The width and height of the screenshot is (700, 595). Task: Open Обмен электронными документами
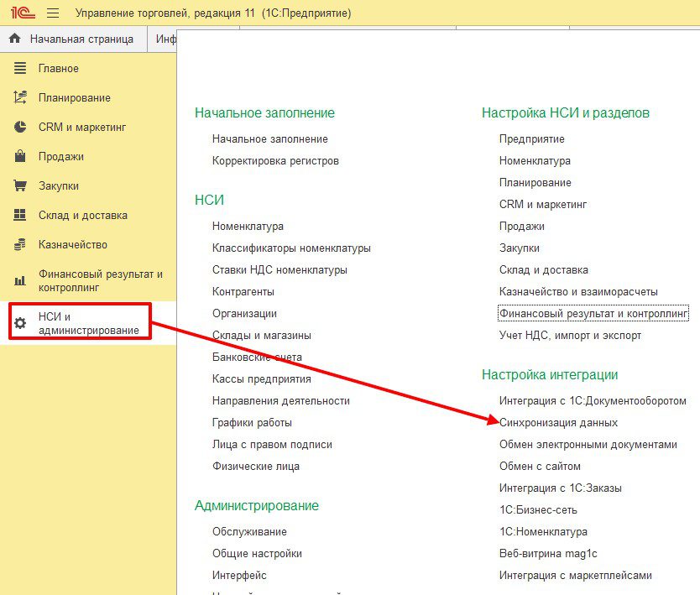[x=588, y=444]
